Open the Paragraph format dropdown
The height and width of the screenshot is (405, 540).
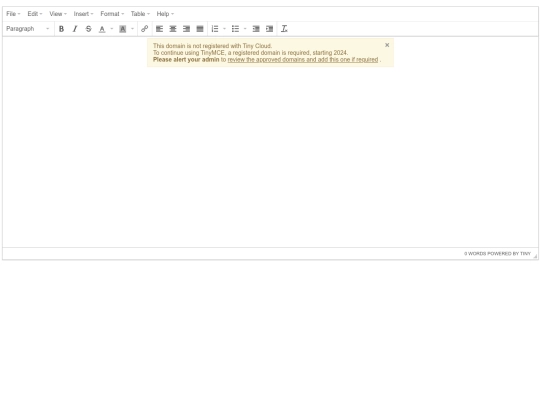pyautogui.click(x=28, y=29)
